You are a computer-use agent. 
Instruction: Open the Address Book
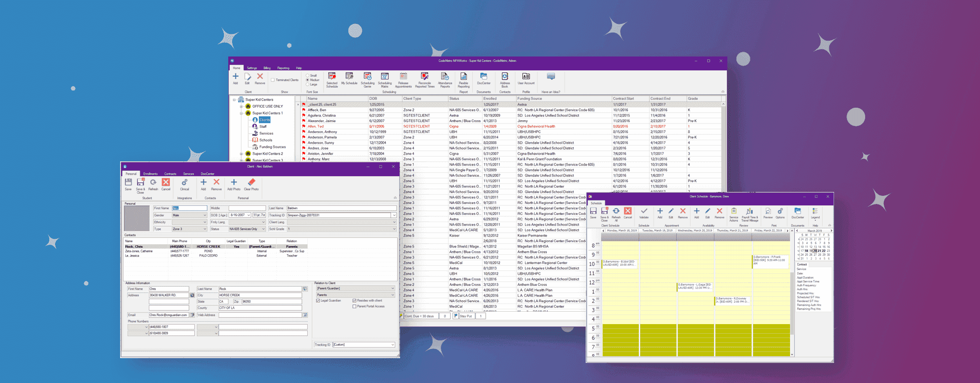(505, 78)
